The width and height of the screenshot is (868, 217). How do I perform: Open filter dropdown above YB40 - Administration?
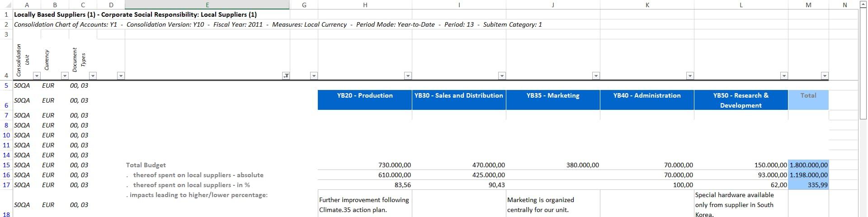click(x=690, y=75)
